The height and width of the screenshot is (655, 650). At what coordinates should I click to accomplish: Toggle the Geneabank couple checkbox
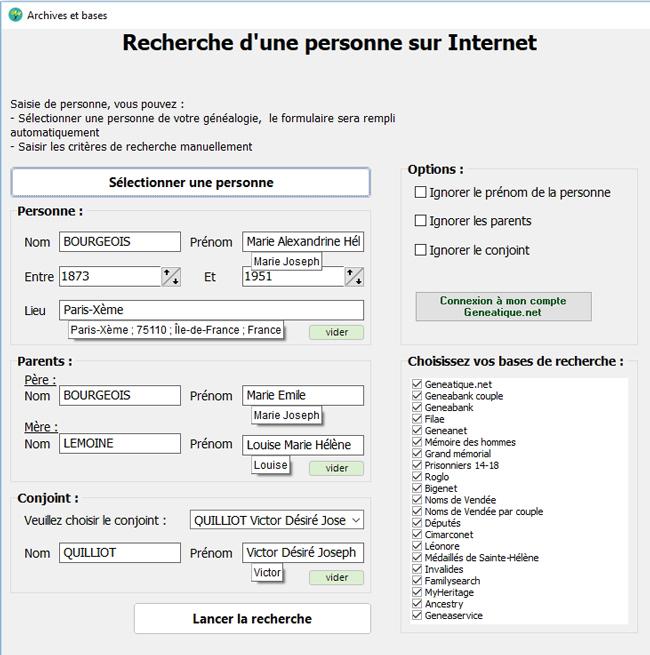coord(417,396)
